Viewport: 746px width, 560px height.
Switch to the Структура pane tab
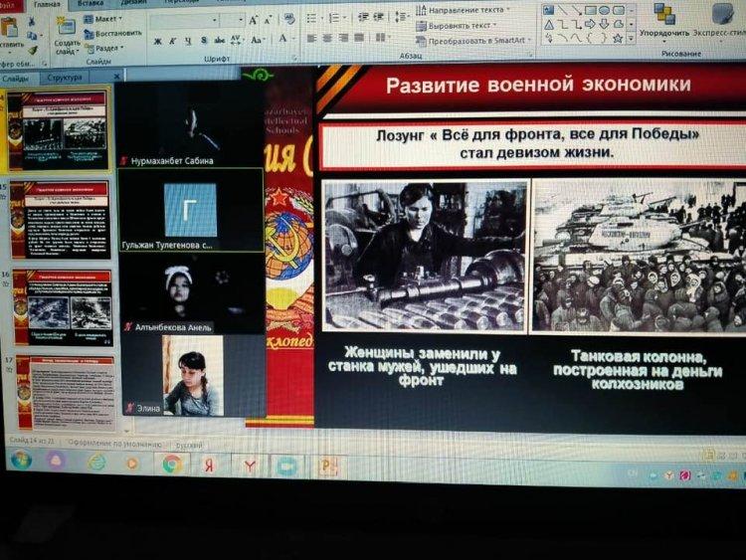click(64, 77)
